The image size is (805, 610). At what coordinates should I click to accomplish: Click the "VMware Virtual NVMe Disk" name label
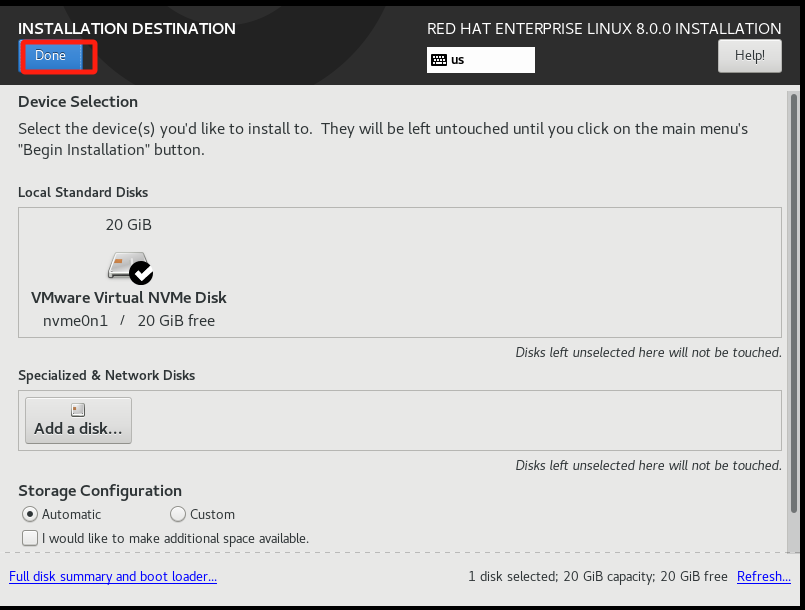point(129,297)
